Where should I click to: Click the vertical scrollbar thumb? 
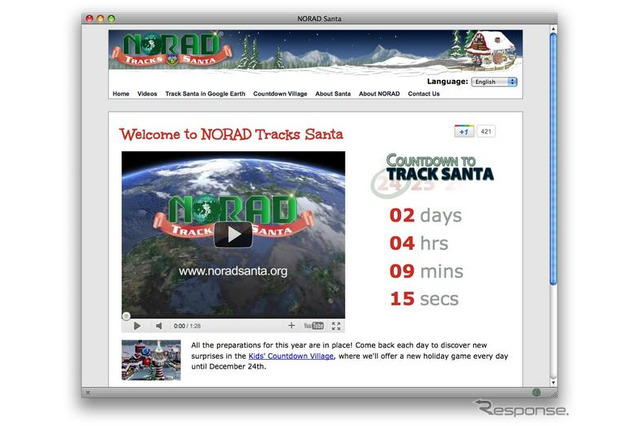point(553,159)
